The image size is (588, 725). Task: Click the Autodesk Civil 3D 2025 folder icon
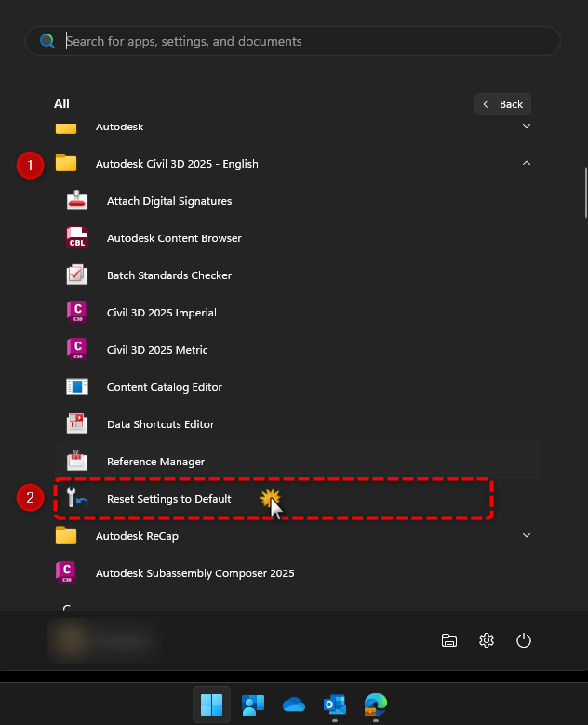66,163
